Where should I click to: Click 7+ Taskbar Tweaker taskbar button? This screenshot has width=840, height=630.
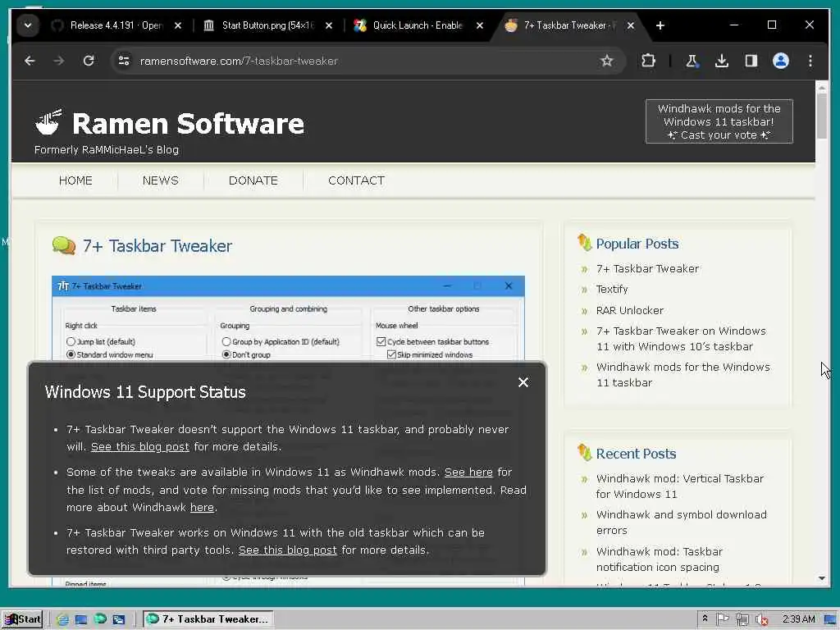208,619
